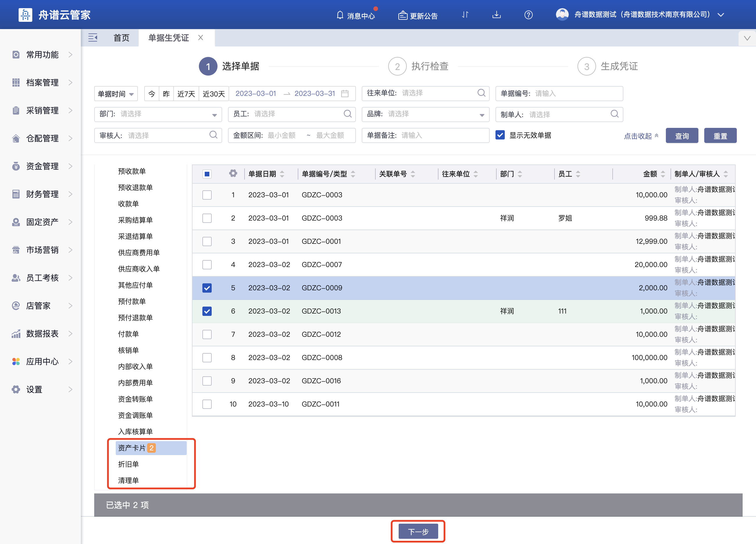
Task: Close the 单据生凭证 tab
Action: click(x=201, y=38)
